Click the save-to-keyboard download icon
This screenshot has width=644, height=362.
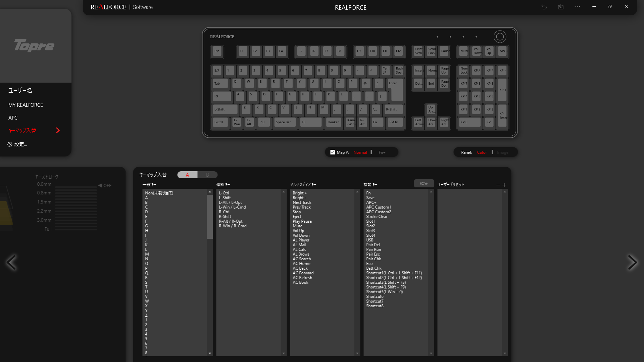pos(560,7)
